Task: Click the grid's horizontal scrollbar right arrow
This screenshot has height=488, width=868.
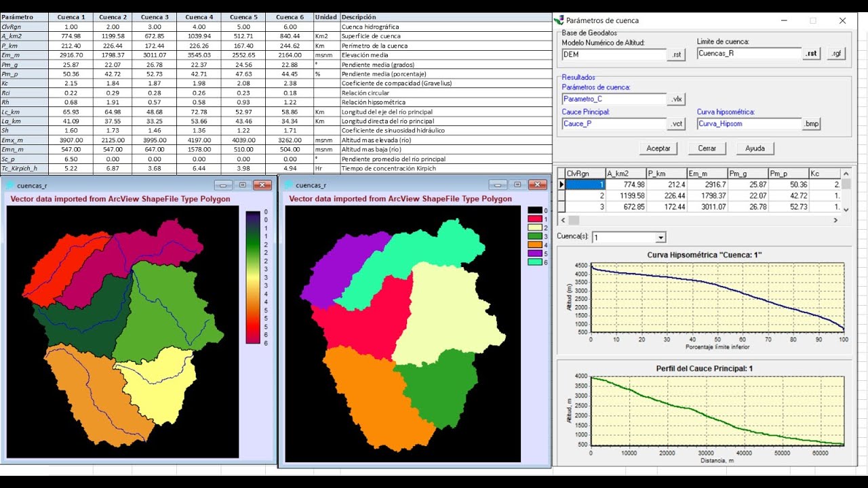Action: pyautogui.click(x=836, y=220)
